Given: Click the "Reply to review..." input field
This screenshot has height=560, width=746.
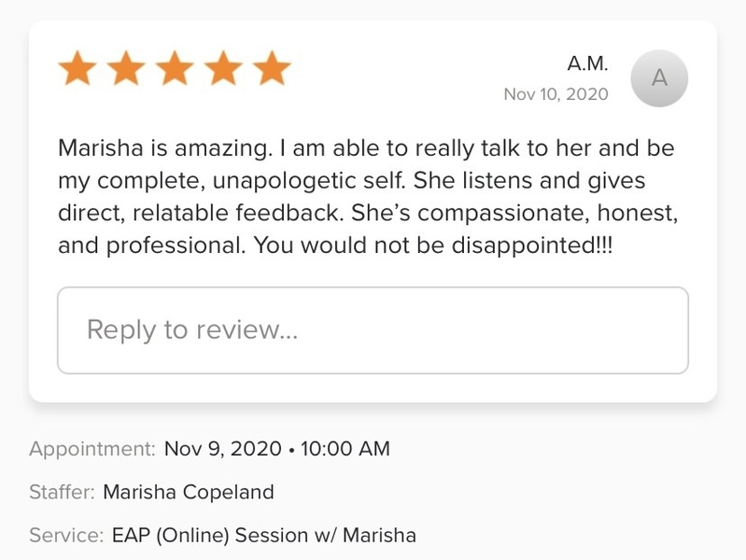Looking at the screenshot, I should click(x=373, y=330).
